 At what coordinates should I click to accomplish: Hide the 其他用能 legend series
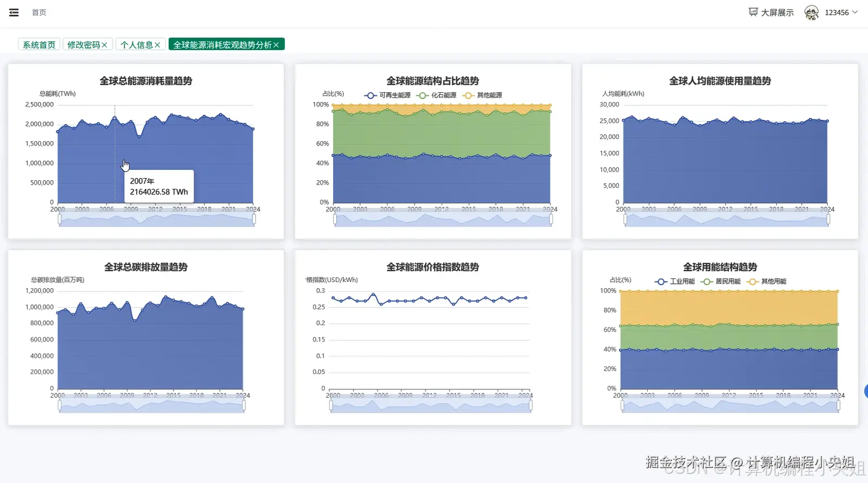[766, 281]
